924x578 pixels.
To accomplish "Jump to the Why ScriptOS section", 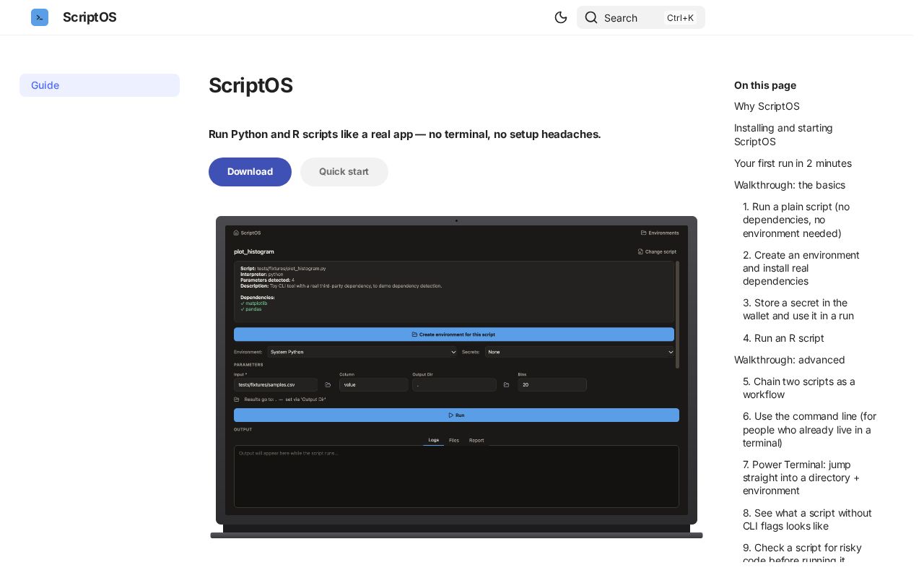I will [x=767, y=106].
